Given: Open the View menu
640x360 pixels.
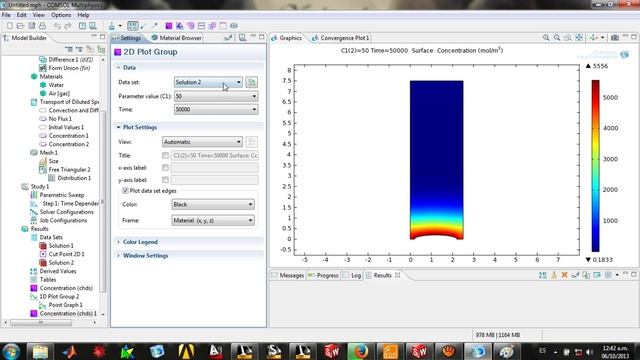Looking at the screenshot, I should tap(38, 15).
